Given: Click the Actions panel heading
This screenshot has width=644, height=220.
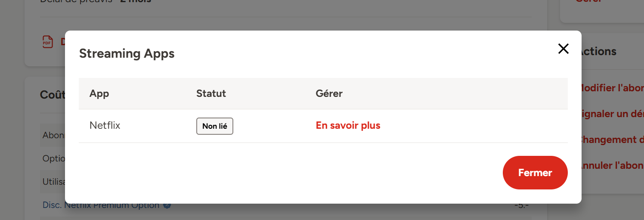Looking at the screenshot, I should point(599,51).
